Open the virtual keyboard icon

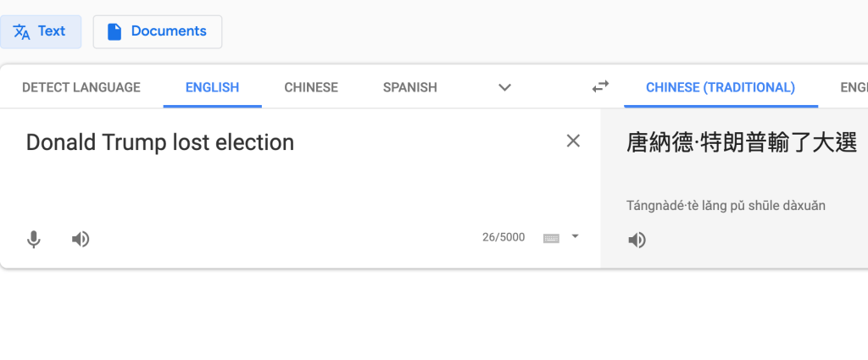tap(551, 238)
